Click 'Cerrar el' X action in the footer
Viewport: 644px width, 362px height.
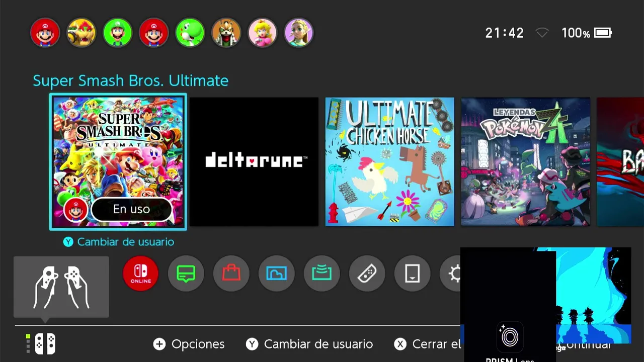[x=427, y=344]
